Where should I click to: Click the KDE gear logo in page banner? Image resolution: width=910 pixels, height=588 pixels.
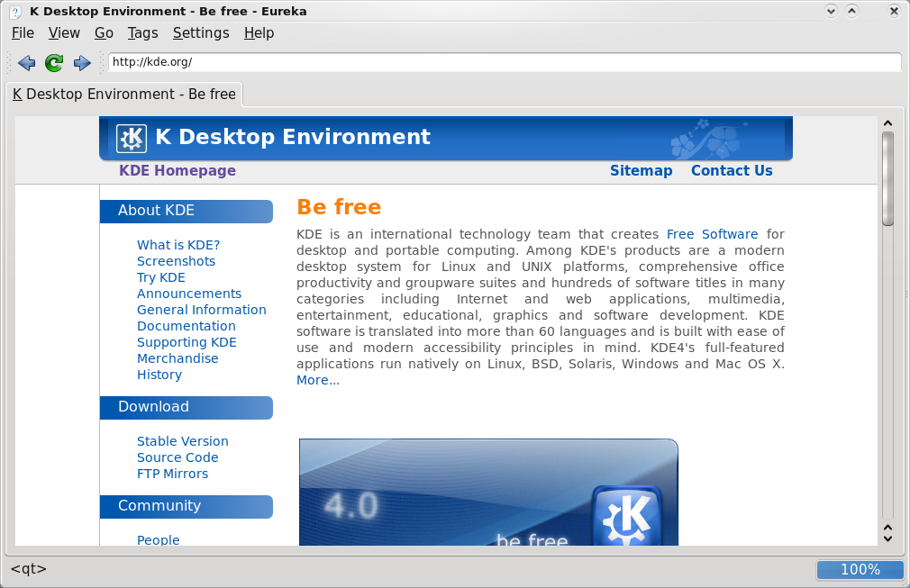pos(132,138)
